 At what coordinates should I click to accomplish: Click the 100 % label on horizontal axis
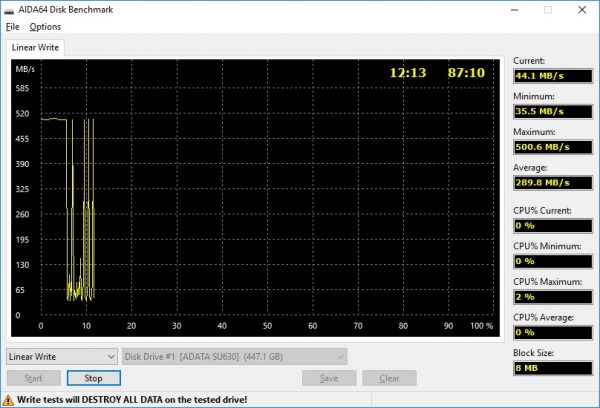click(481, 326)
